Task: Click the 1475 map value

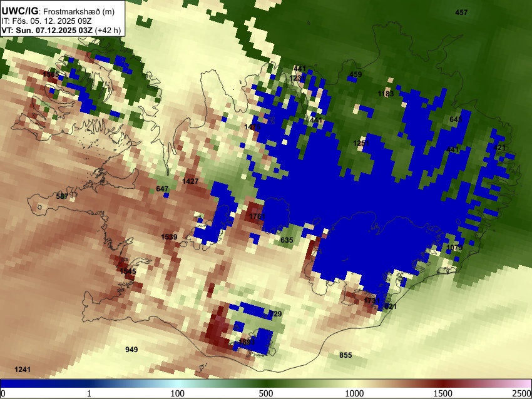Action: click(252, 127)
